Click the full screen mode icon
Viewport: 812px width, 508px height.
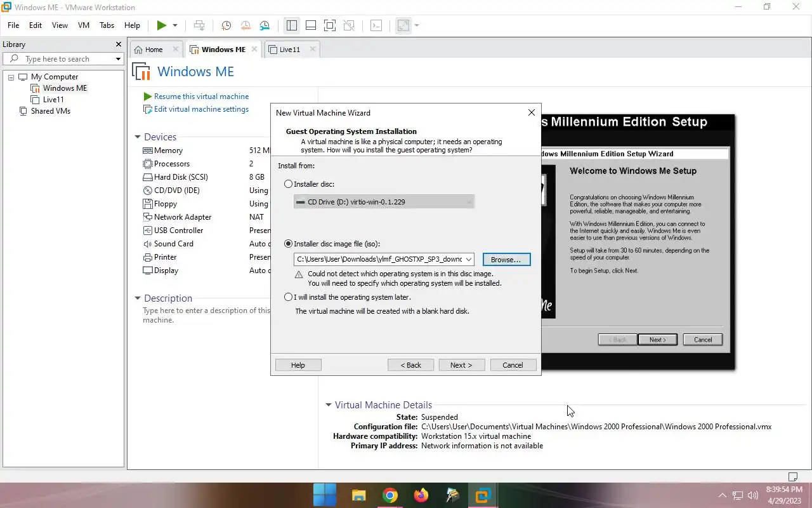click(330, 25)
